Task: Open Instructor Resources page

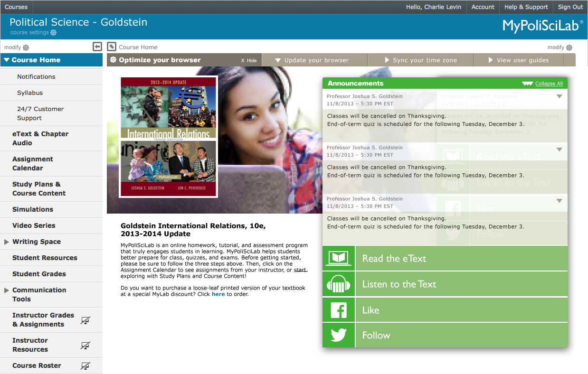Action: (x=30, y=345)
